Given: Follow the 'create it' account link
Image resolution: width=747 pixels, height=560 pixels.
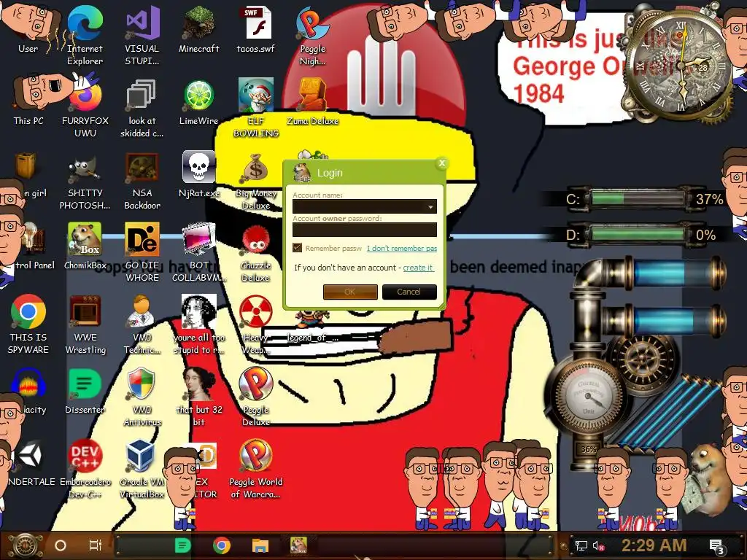Looking at the screenshot, I should 418,268.
